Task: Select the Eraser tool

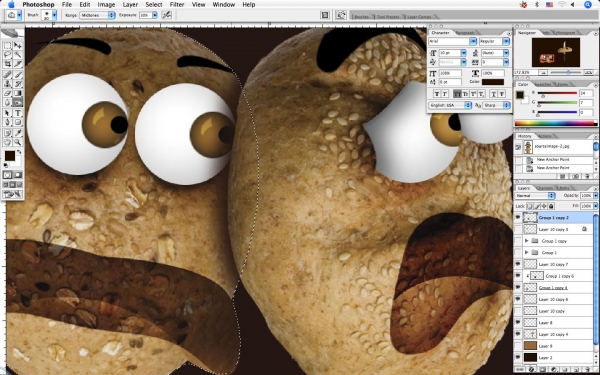Action: pyautogui.click(x=7, y=93)
